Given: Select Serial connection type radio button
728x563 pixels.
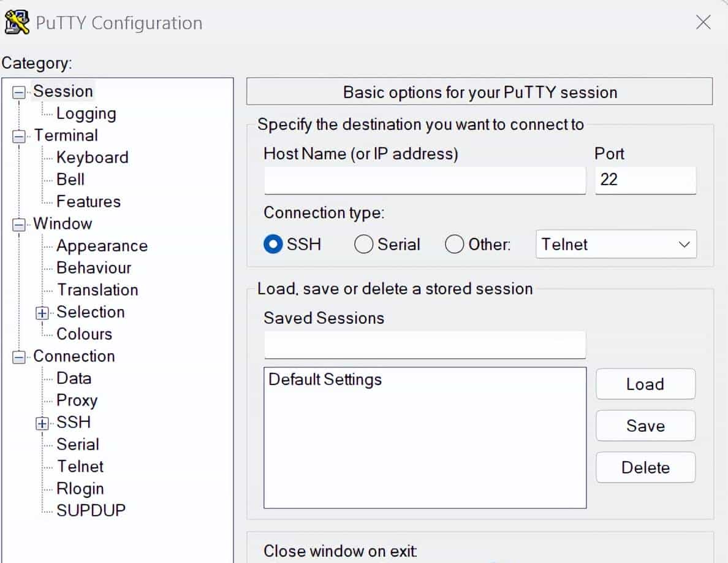Looking at the screenshot, I should 363,245.
